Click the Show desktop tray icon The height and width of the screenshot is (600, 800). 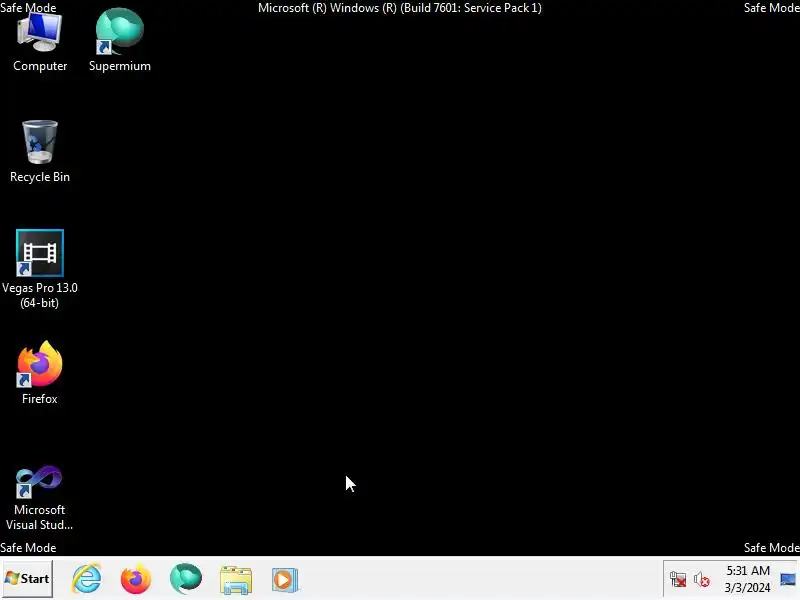788,580
